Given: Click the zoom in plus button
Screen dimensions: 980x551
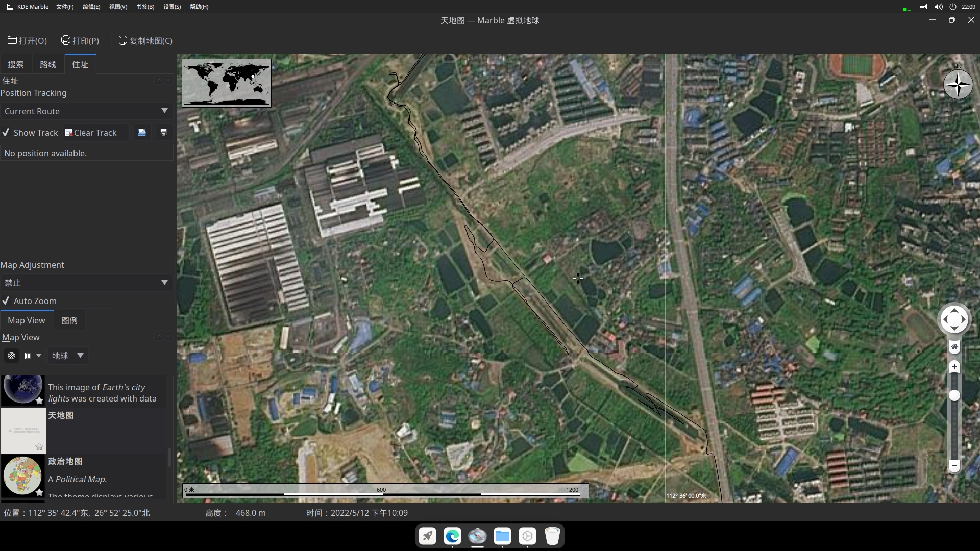Looking at the screenshot, I should tap(954, 367).
